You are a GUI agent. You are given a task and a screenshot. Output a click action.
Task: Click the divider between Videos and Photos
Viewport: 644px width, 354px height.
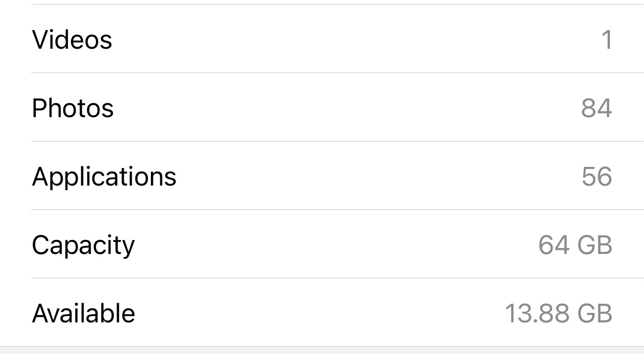[x=337, y=73]
